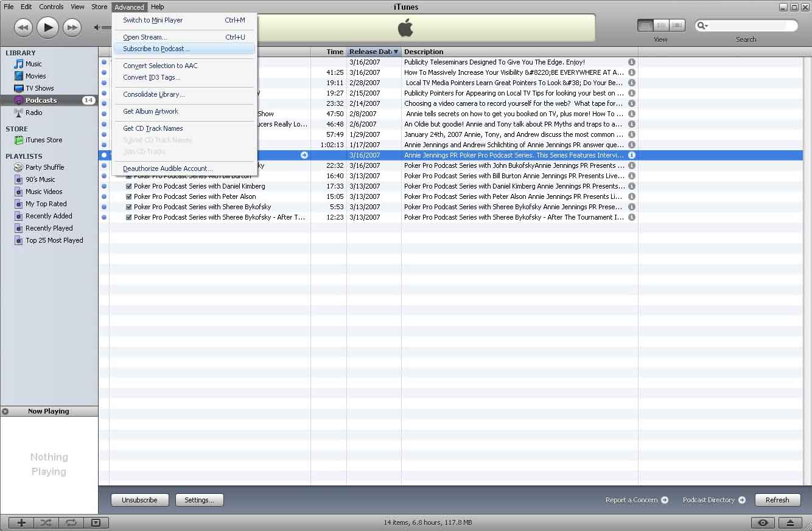Select Convert Selection to AAC
Viewport: 812px width, 531px height.
pyautogui.click(x=185, y=66)
